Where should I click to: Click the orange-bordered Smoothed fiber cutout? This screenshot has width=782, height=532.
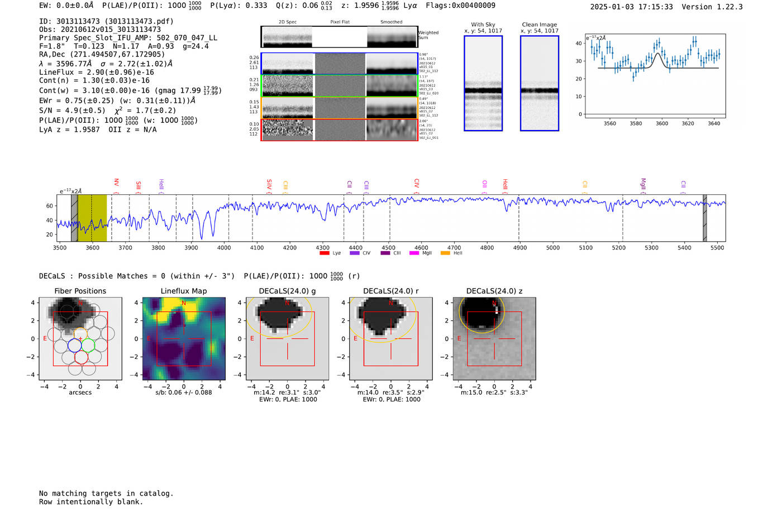392,108
